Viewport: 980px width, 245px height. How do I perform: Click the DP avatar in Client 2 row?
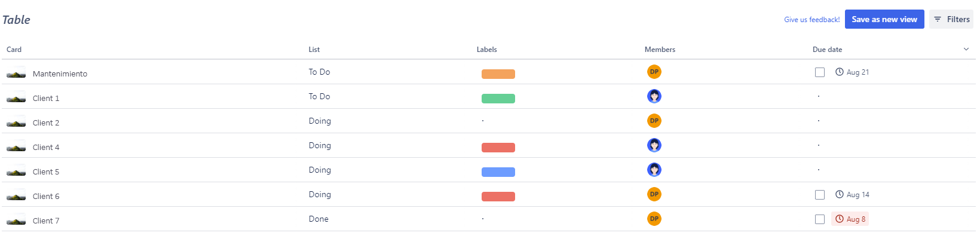click(654, 121)
